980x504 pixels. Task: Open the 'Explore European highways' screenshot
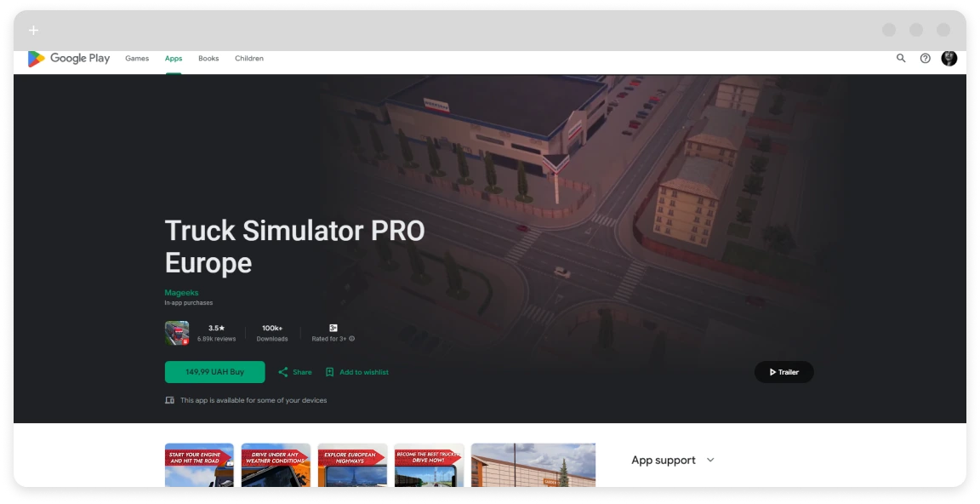352,465
